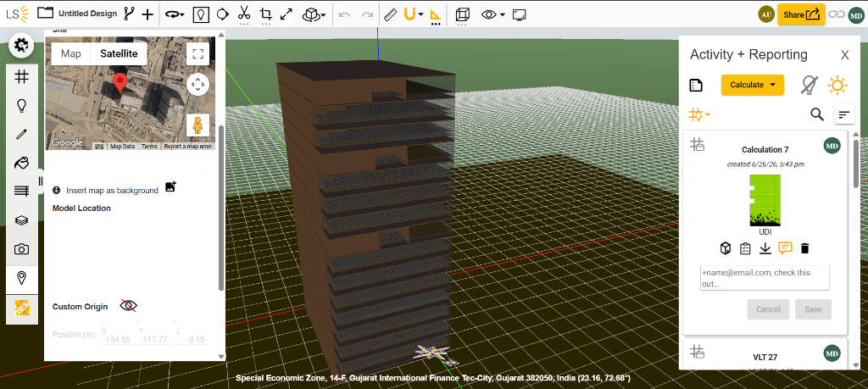
Task: Cancel the Calculation 7 comment
Action: [768, 309]
